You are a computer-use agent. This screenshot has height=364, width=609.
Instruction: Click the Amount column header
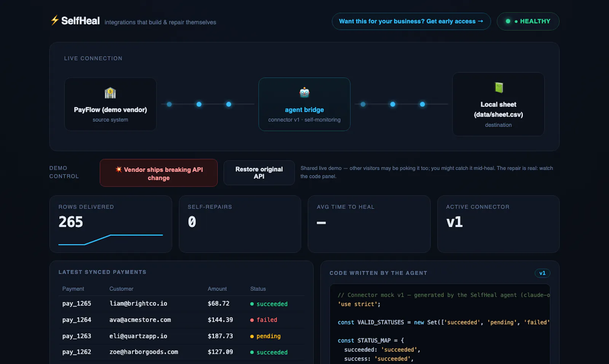[x=217, y=289]
